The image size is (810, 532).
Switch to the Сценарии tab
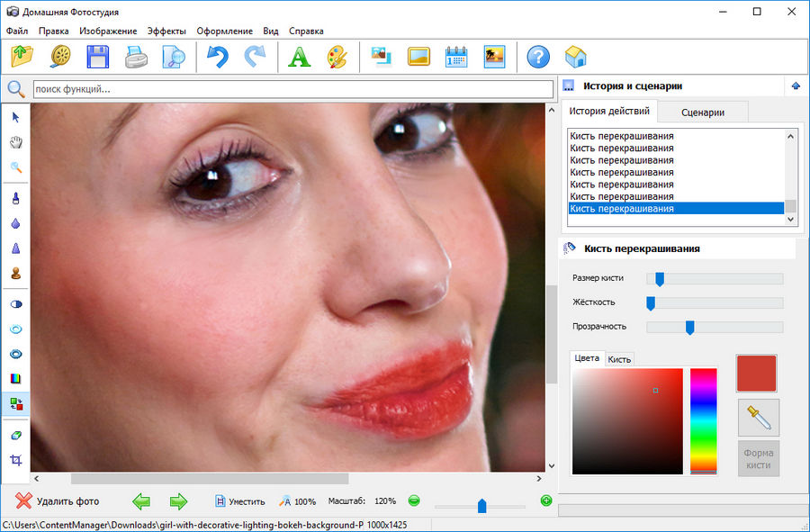[702, 112]
